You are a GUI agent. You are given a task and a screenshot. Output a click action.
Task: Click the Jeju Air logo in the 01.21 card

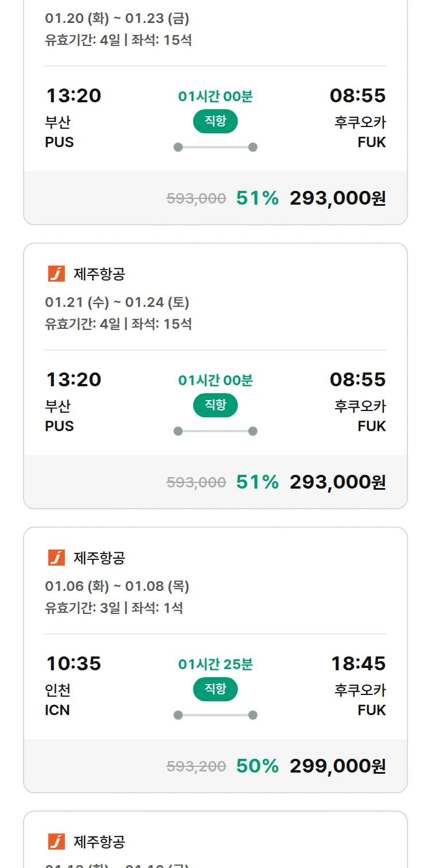[56, 274]
